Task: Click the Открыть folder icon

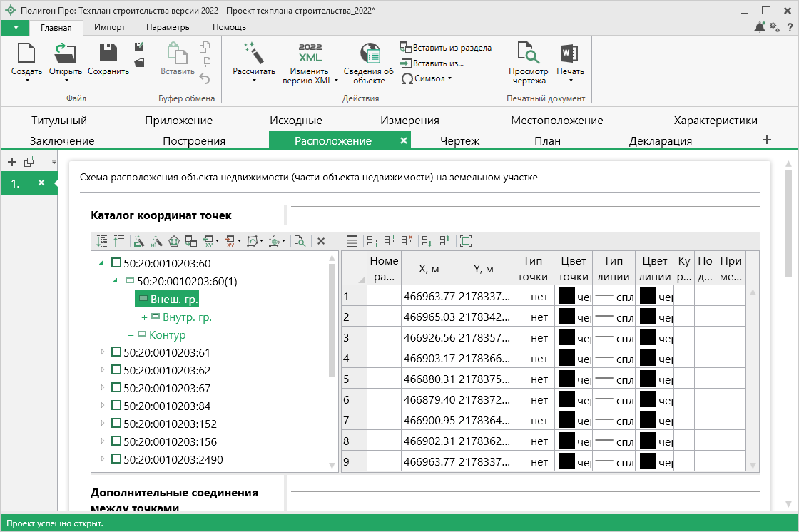Action: 65,53
